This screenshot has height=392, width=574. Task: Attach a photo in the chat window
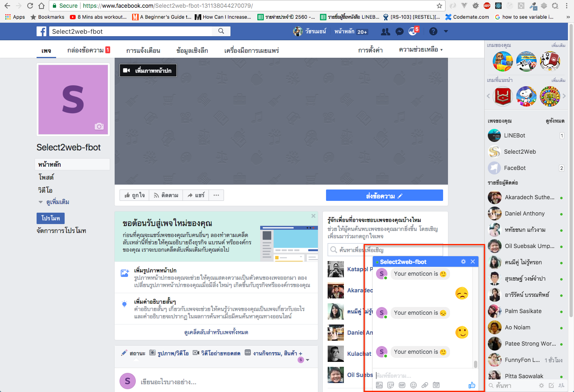379,385
